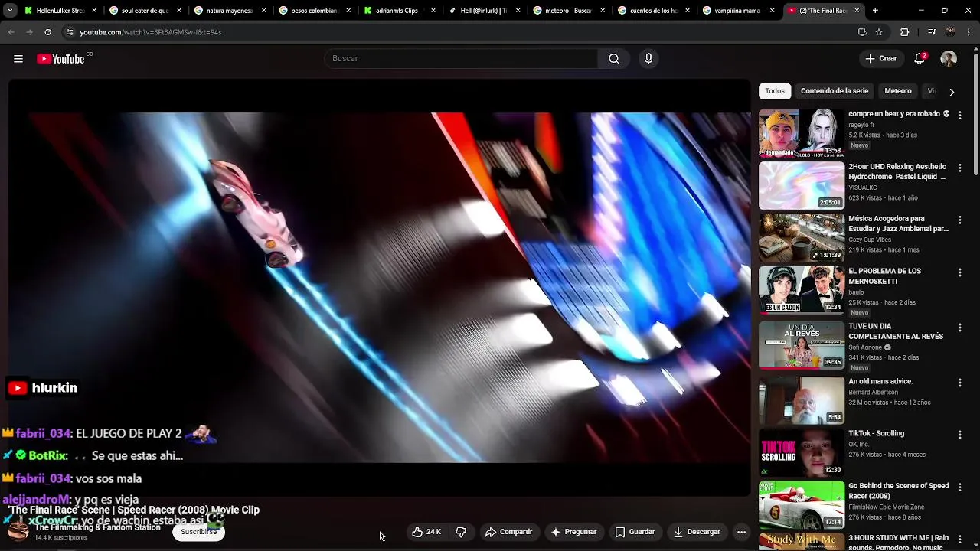Open 'TUVE UN DIA AL REVÉS' thumbnail
The width and height of the screenshot is (980, 551).
(x=802, y=345)
